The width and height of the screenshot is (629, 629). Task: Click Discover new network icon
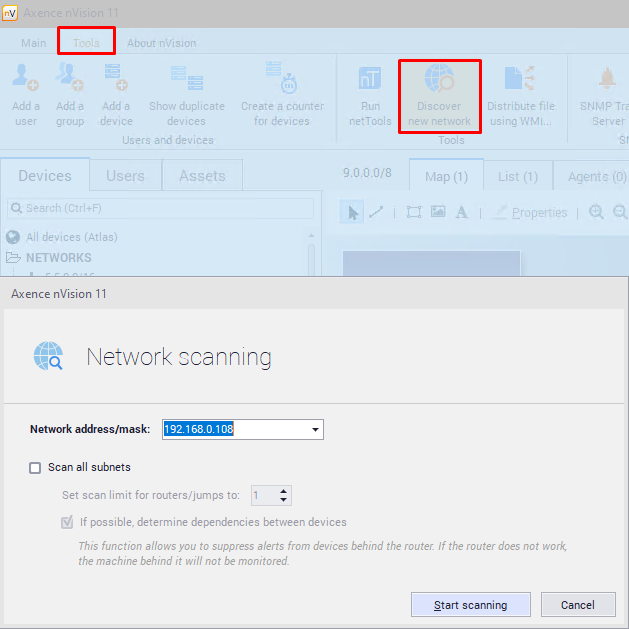pos(440,80)
